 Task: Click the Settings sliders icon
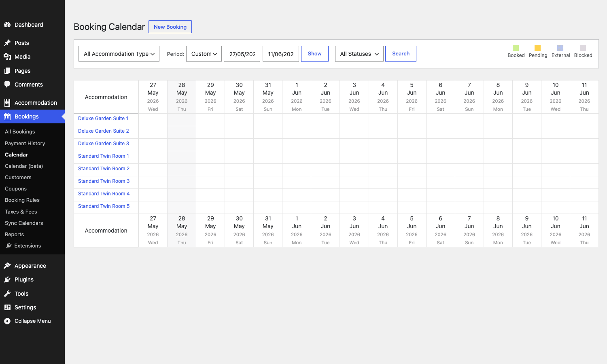click(7, 307)
